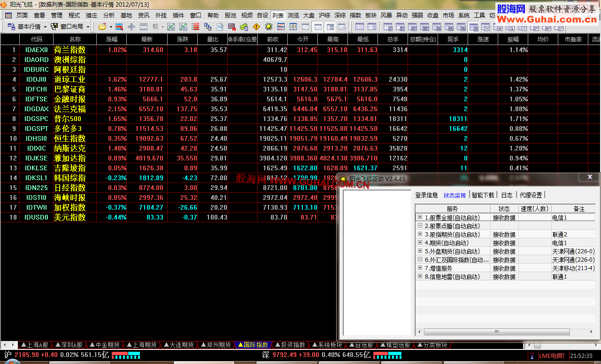Switch to the 登录信息 tab
Image resolution: width=601 pixels, height=364 pixels.
426,195
